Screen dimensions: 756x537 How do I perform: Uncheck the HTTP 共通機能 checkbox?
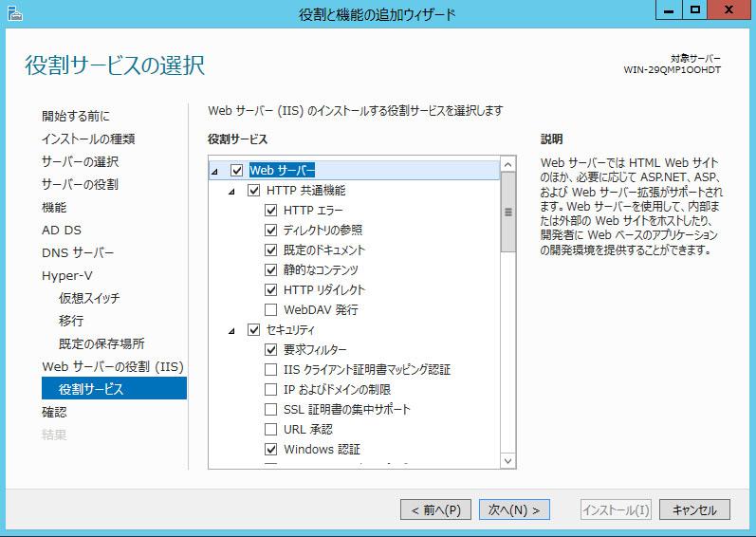(x=253, y=191)
